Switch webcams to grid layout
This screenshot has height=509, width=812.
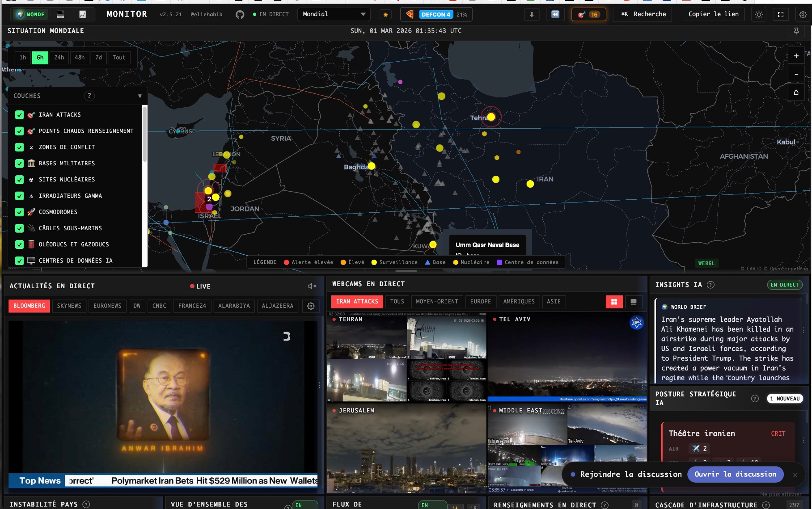click(614, 302)
